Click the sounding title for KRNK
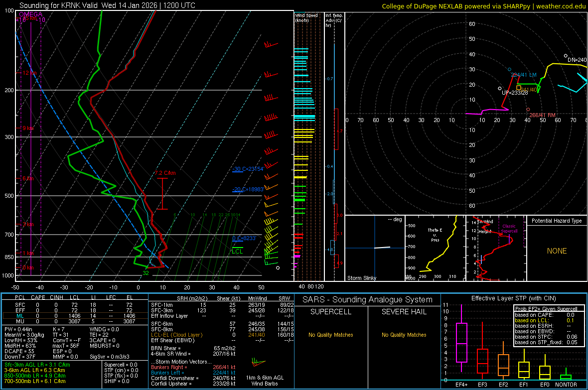The width and height of the screenshot is (588, 390). click(107, 5)
